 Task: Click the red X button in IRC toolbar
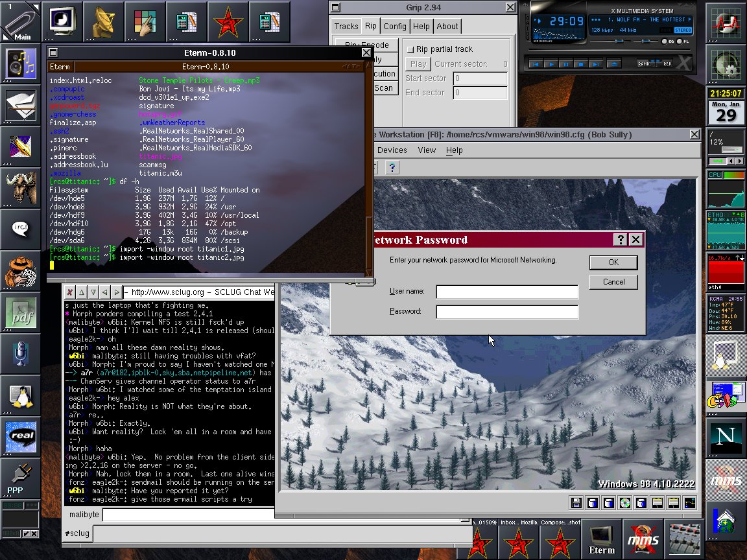70,292
